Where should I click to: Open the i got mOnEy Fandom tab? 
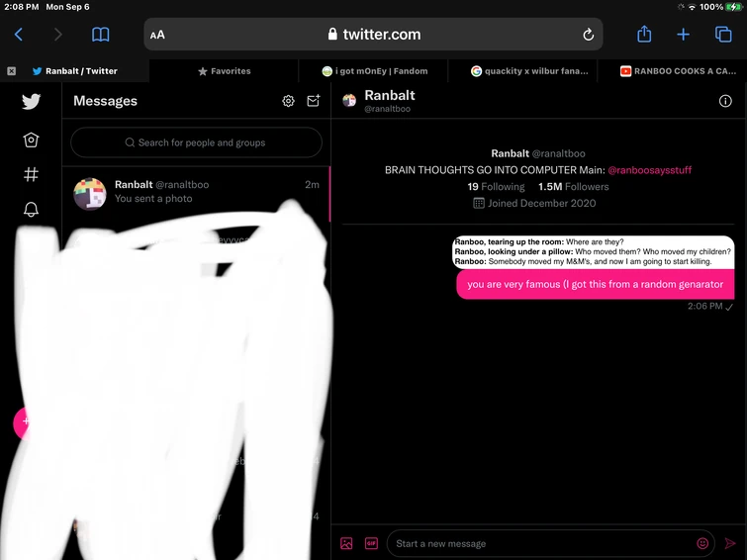[x=374, y=71]
